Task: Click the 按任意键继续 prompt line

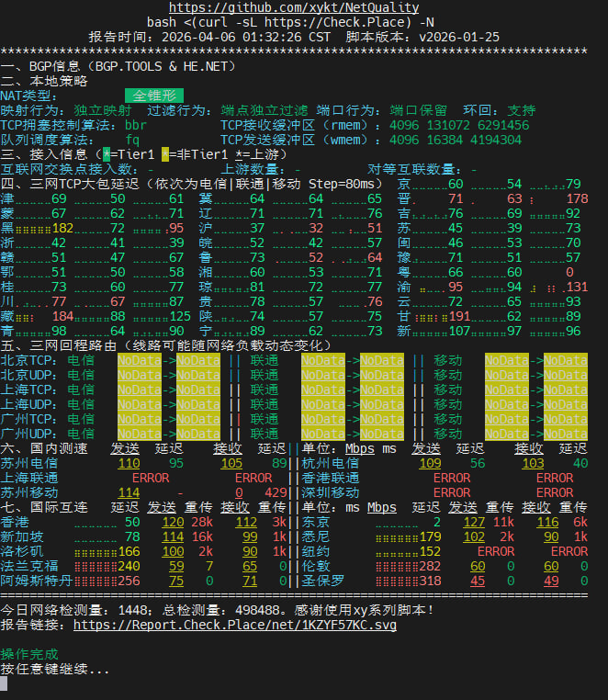Action: click(55, 669)
